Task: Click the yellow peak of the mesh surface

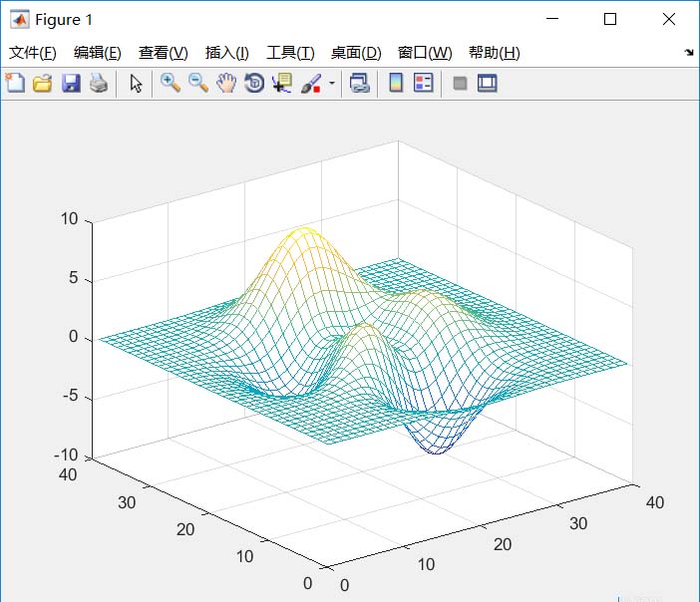Action: (304, 231)
